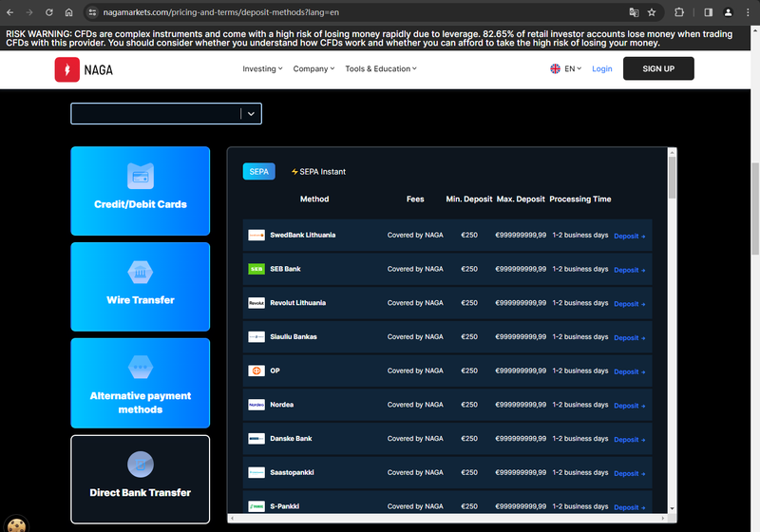Open site information icon in address bar

[92, 12]
